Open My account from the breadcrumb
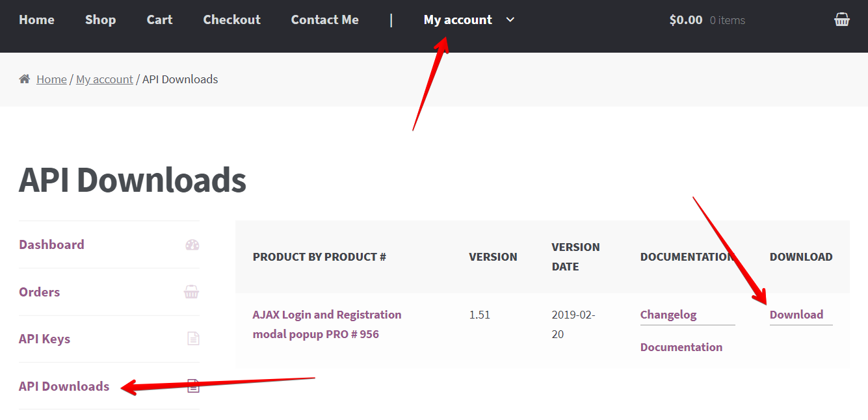 104,79
